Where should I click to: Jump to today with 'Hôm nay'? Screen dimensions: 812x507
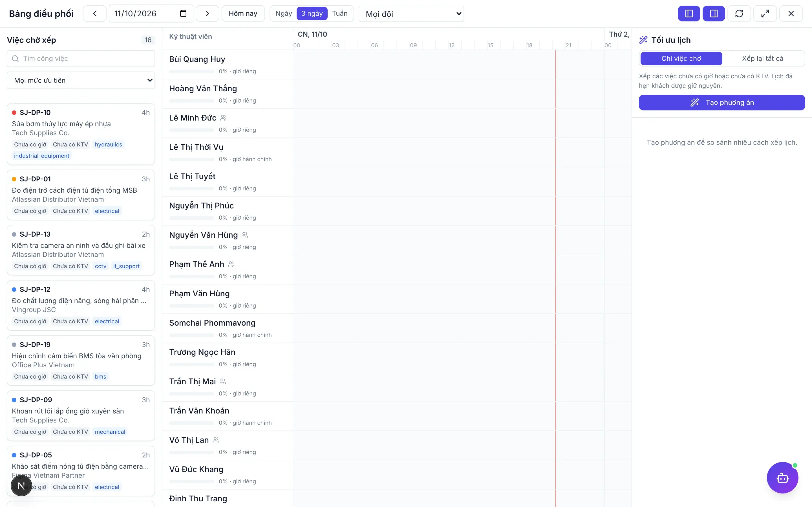(243, 14)
